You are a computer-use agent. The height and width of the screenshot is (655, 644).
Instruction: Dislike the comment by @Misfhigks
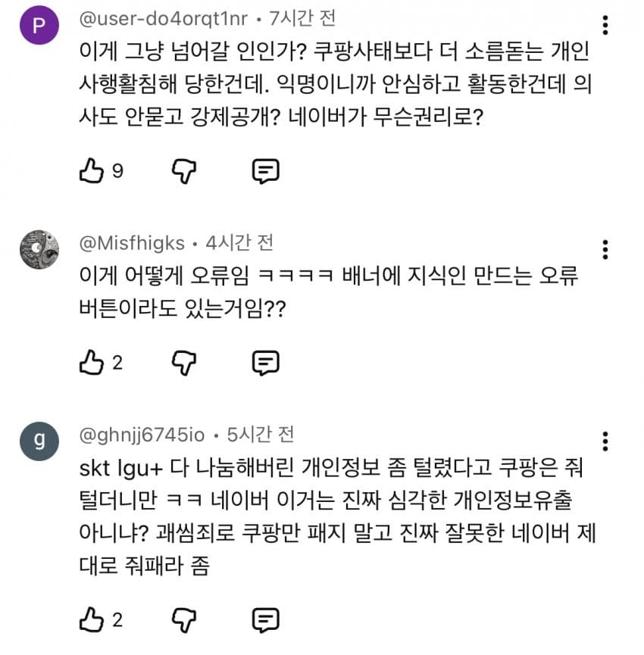(184, 363)
